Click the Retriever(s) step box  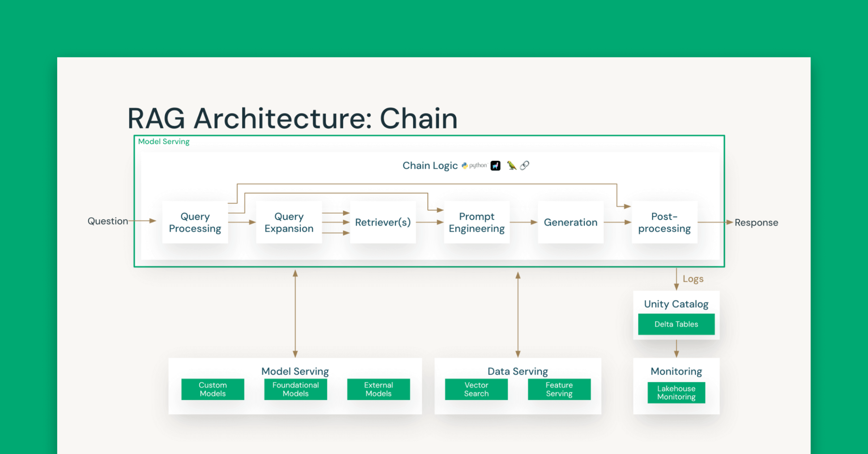pos(383,222)
